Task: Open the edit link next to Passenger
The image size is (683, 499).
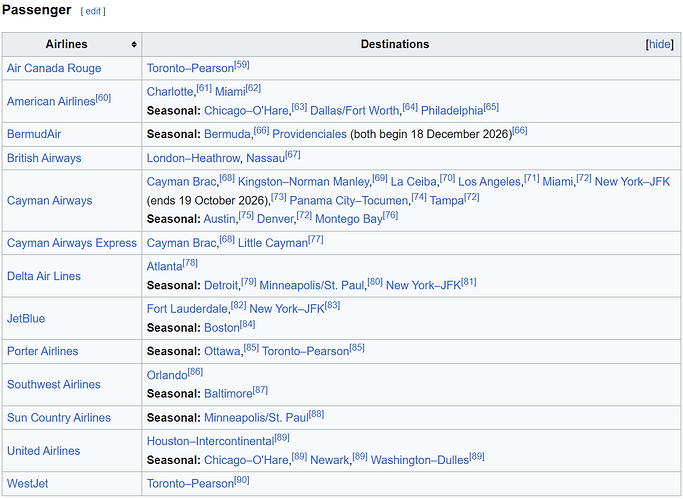Action: pyautogui.click(x=93, y=11)
